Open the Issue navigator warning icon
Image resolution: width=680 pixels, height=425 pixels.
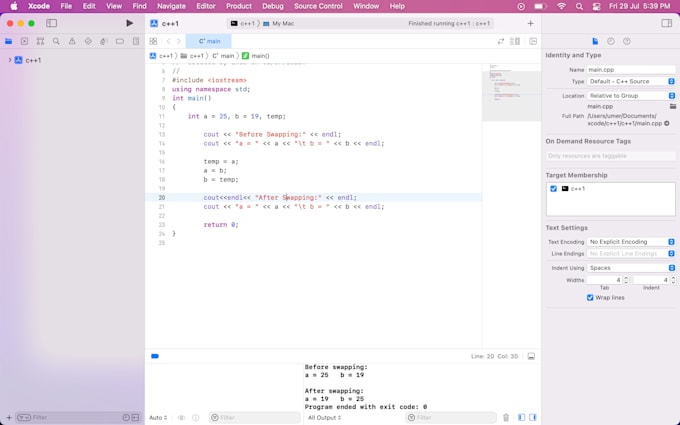[72, 42]
